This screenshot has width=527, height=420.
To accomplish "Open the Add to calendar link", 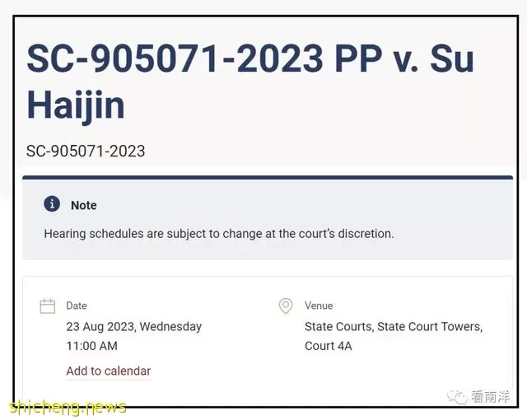I will (x=109, y=371).
